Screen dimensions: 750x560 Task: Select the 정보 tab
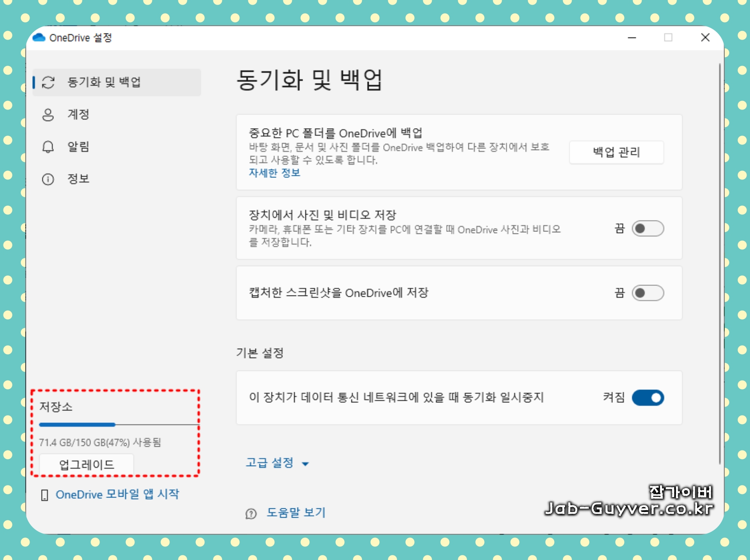point(78,179)
